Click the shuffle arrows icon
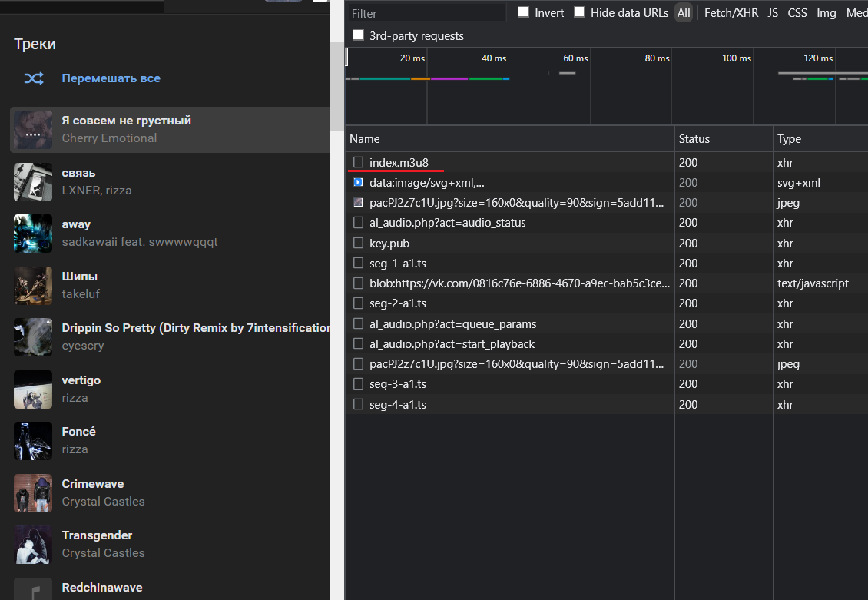 pos(33,78)
